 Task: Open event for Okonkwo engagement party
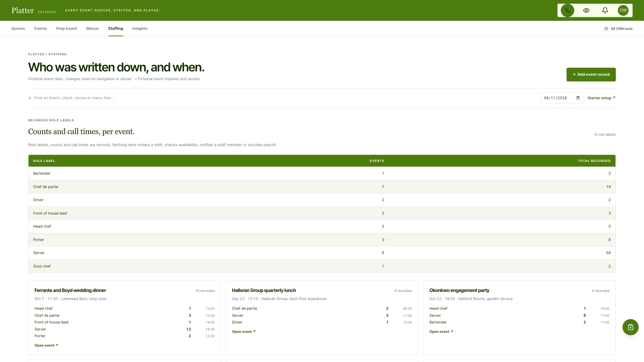tap(441, 331)
